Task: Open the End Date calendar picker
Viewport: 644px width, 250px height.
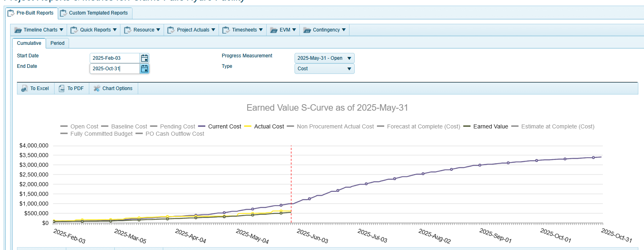Action: coord(144,69)
